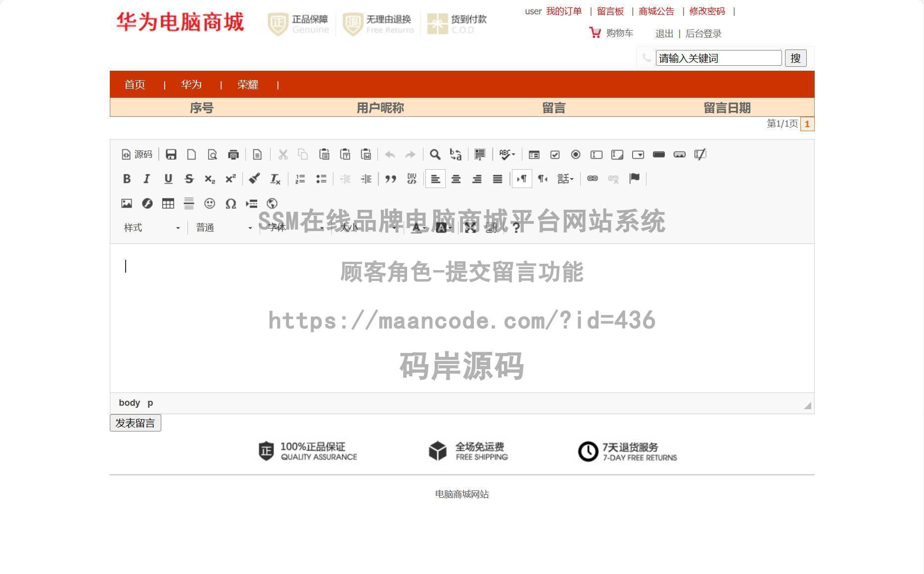This screenshot has height=574, width=924.
Task: Create a new page with the blank document icon
Action: (x=191, y=154)
